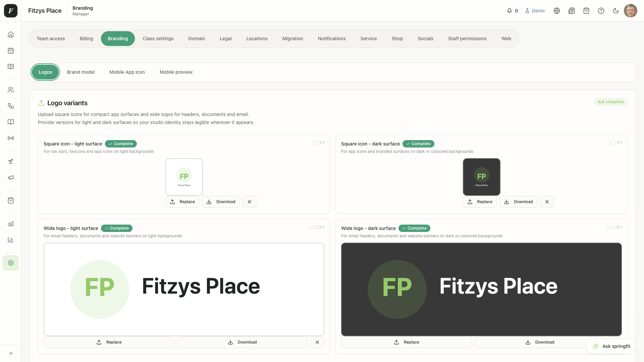Go to Notifications tab

click(x=332, y=39)
